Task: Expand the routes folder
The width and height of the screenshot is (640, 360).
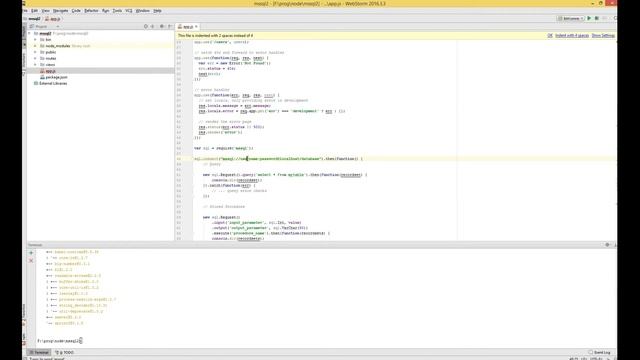Action: click(x=36, y=58)
